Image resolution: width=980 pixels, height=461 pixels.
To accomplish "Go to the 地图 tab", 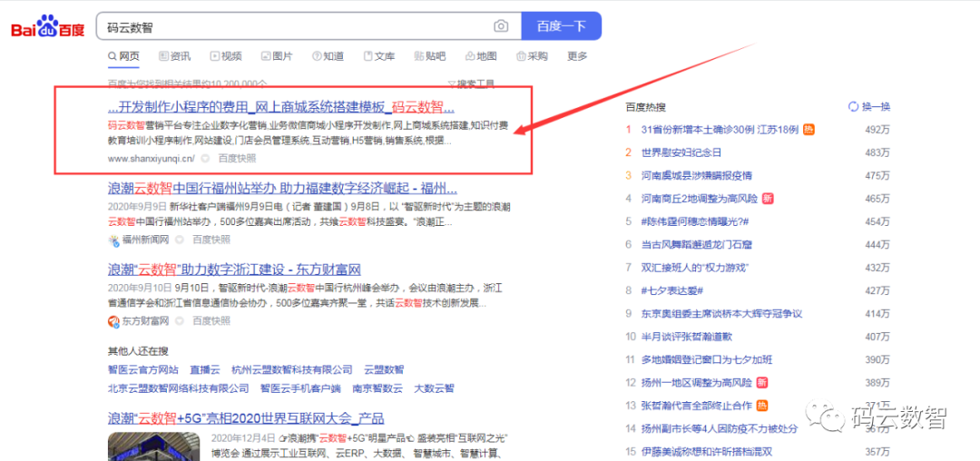I will point(481,56).
